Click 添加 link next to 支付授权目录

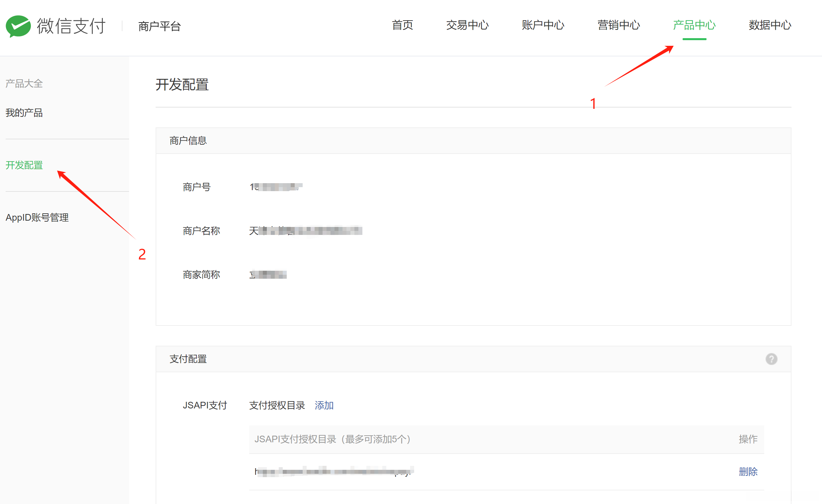[x=324, y=405]
